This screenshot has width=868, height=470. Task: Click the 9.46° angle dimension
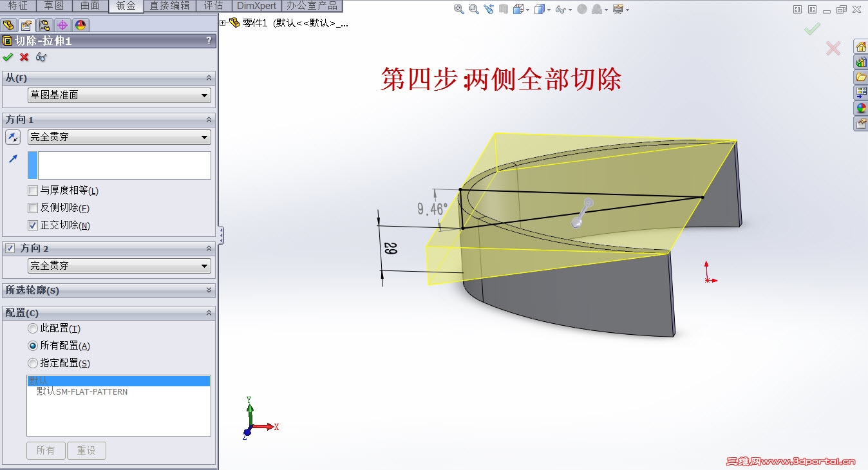pyautogui.click(x=432, y=209)
